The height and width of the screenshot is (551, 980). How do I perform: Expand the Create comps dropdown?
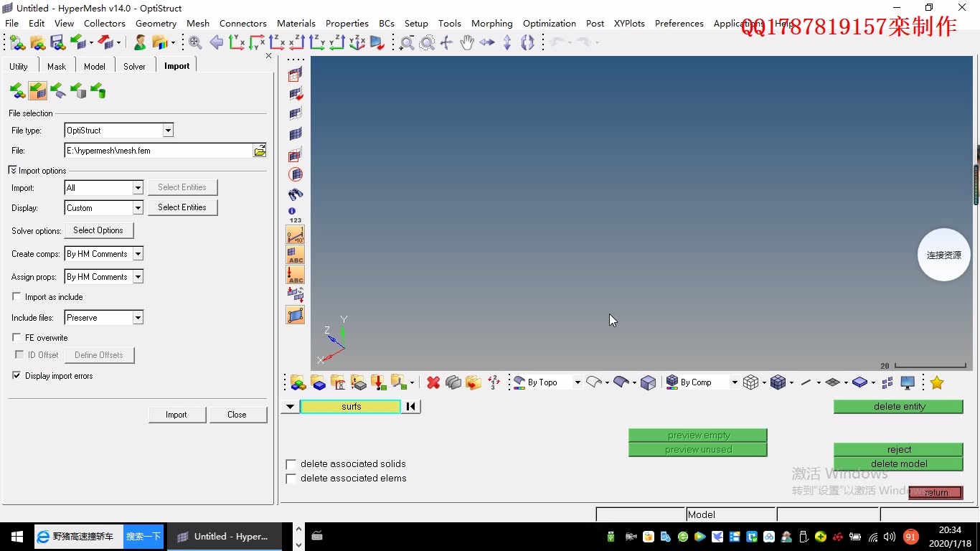[x=138, y=254]
